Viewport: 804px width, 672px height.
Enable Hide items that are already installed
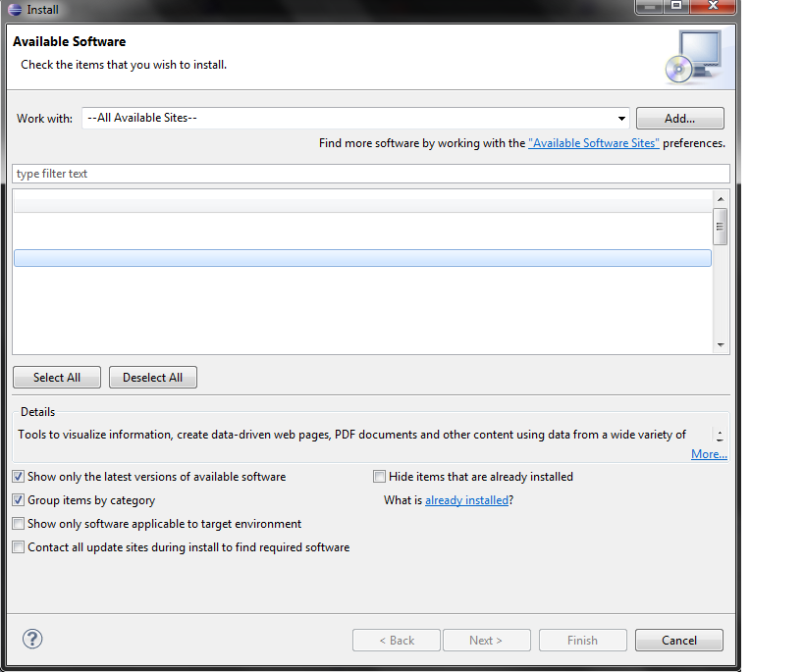pyautogui.click(x=380, y=477)
